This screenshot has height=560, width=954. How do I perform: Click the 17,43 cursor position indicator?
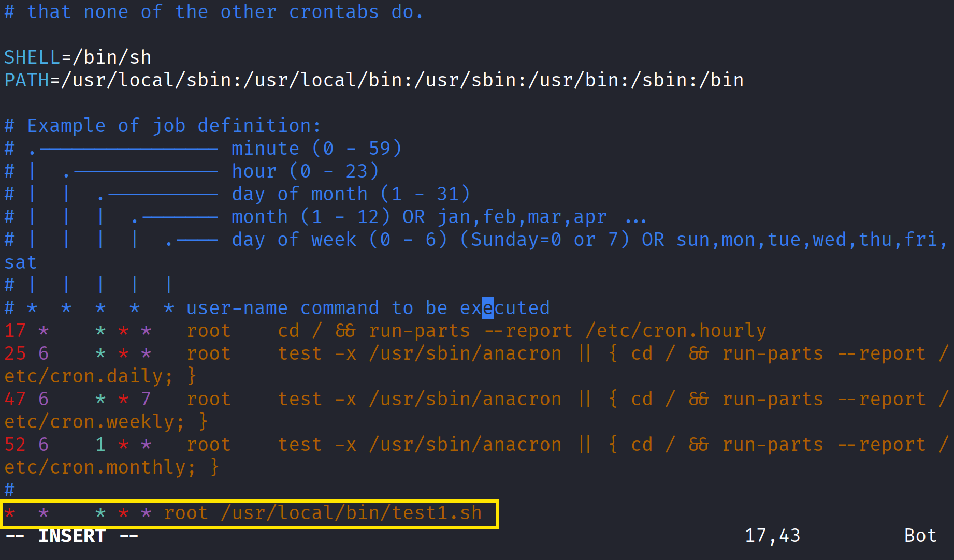(772, 536)
